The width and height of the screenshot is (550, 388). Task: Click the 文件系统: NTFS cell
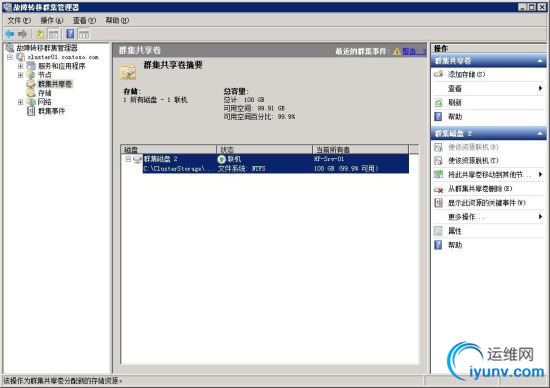click(242, 168)
